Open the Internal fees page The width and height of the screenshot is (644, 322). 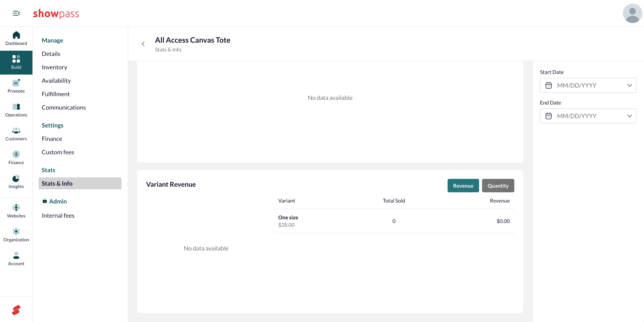[x=58, y=215]
